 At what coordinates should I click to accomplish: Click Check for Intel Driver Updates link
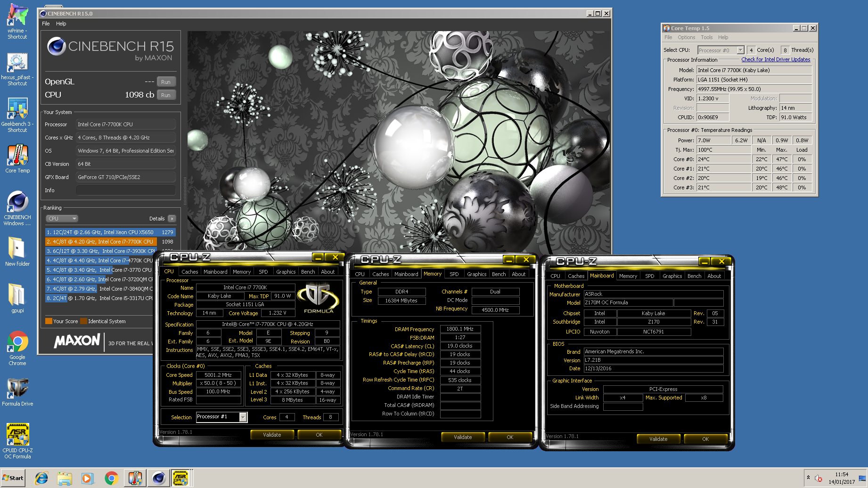pyautogui.click(x=776, y=59)
